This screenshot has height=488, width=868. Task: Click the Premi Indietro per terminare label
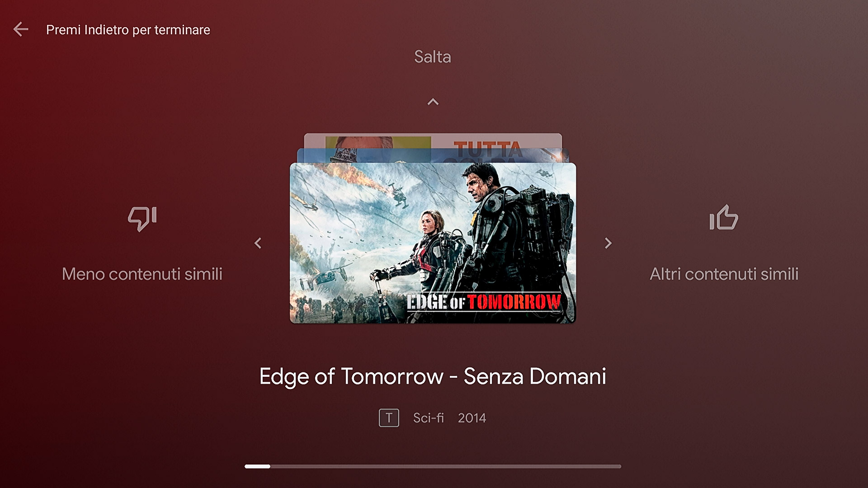128,30
